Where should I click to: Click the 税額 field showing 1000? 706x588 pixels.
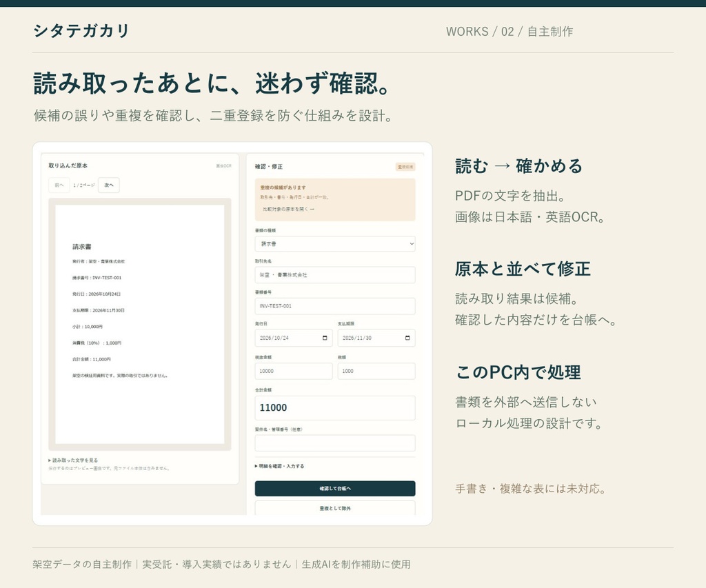tap(376, 371)
